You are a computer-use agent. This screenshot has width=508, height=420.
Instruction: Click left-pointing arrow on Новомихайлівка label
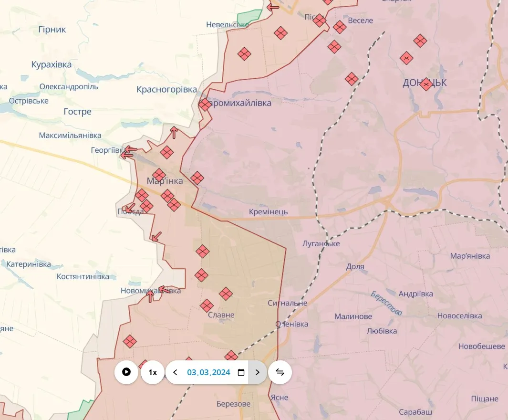(x=164, y=289)
